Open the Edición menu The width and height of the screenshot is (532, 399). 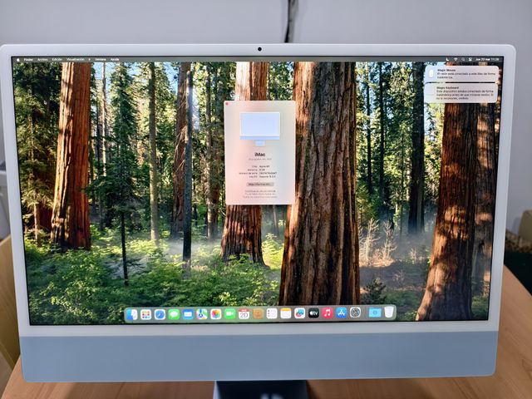click(x=57, y=60)
